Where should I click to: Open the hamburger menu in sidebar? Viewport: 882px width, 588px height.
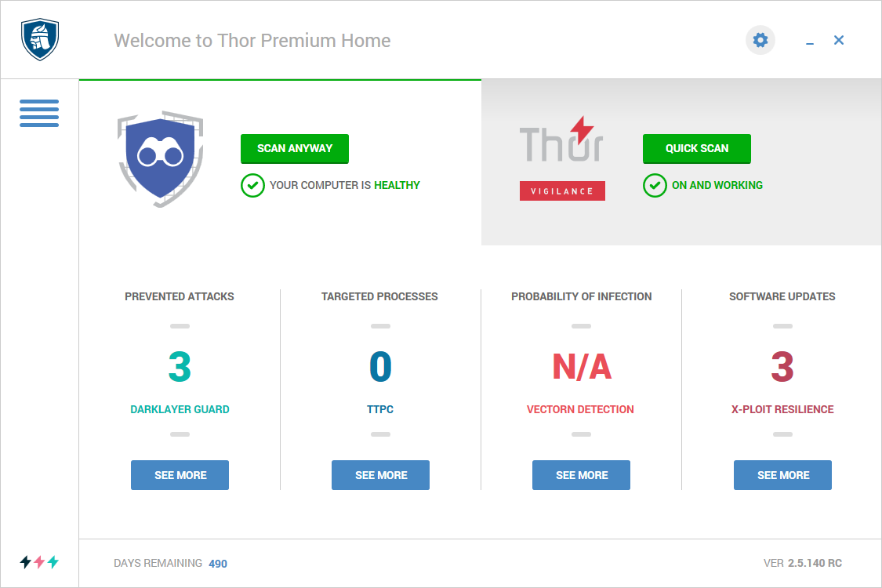click(39, 113)
